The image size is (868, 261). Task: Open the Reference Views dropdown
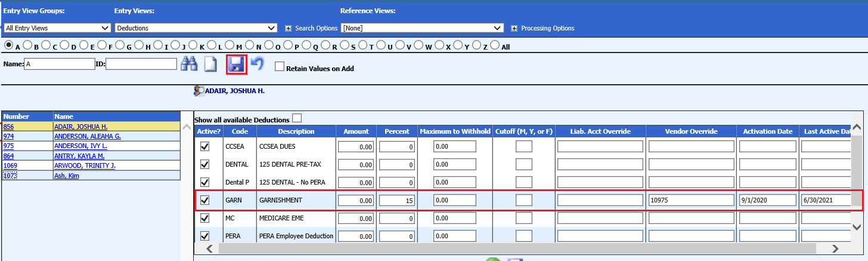click(423, 28)
